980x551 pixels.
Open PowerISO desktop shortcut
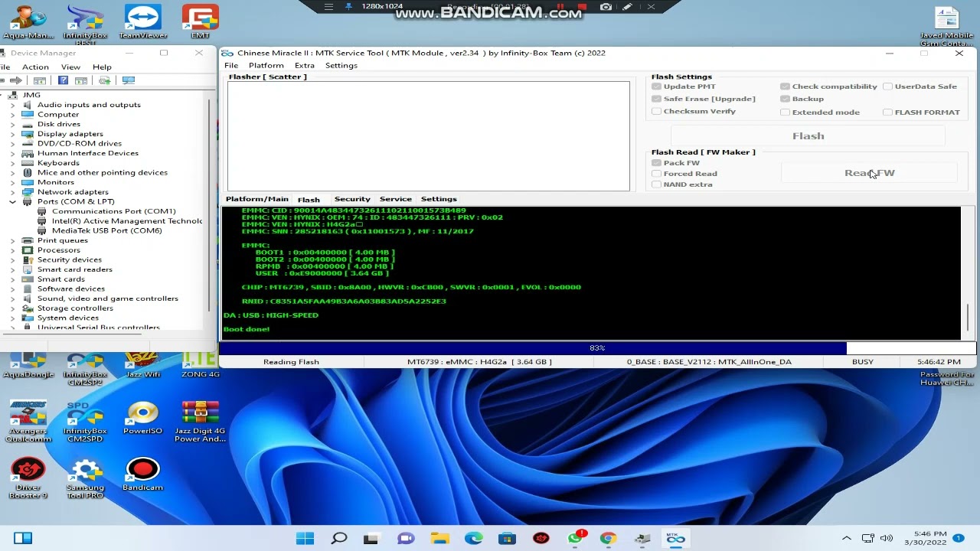[x=142, y=417]
